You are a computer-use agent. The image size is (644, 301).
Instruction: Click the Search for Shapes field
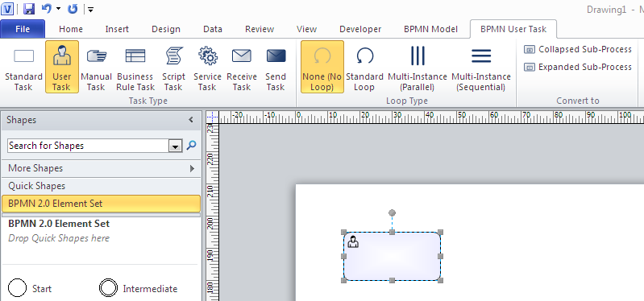(x=88, y=146)
